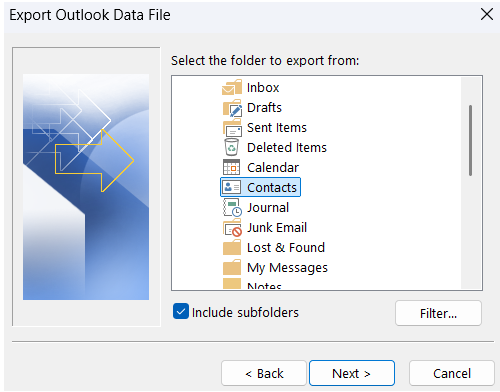Proceed with the Next > button
The width and height of the screenshot is (500, 392).
[352, 373]
